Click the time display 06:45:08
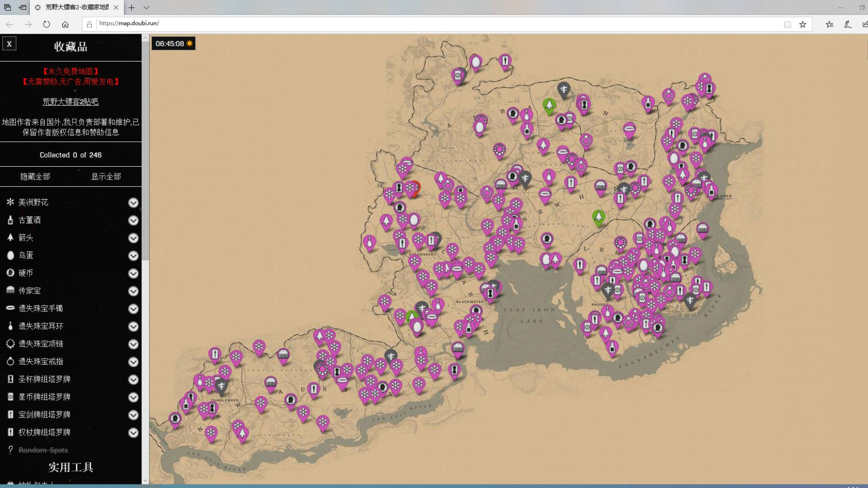This screenshot has width=868, height=488. (x=174, y=44)
